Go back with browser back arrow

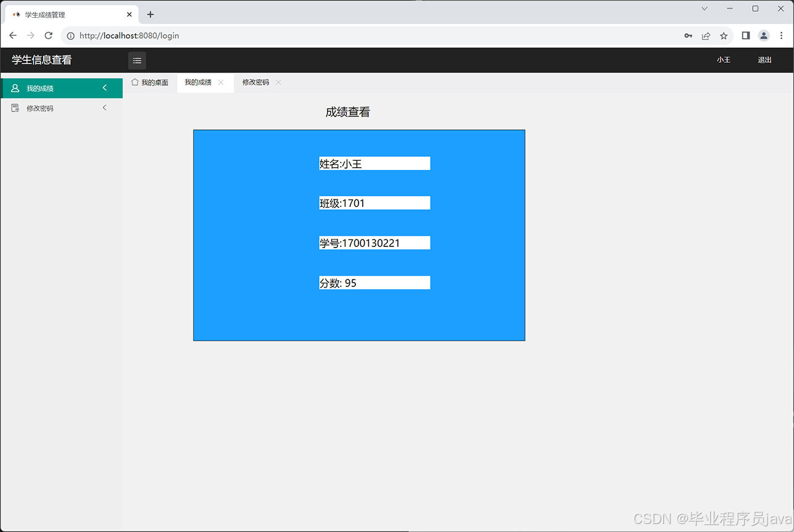pos(13,36)
